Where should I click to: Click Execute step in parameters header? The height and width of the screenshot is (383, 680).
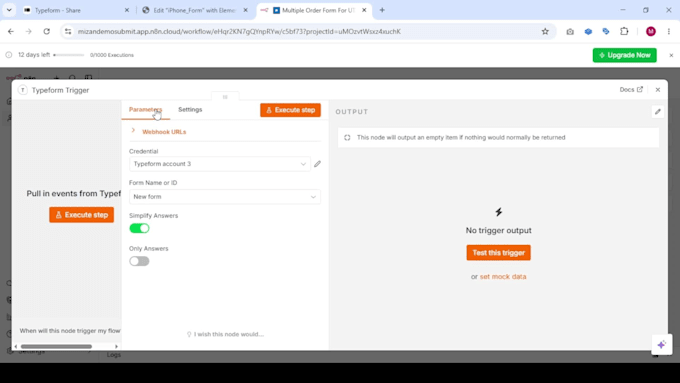point(290,110)
